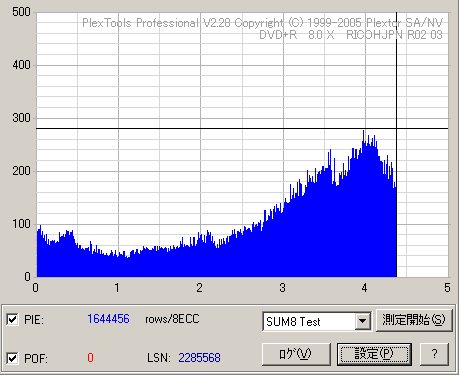This screenshot has width=459, height=375.
Task: Toggle the POF checkbox
Action: click(12, 358)
